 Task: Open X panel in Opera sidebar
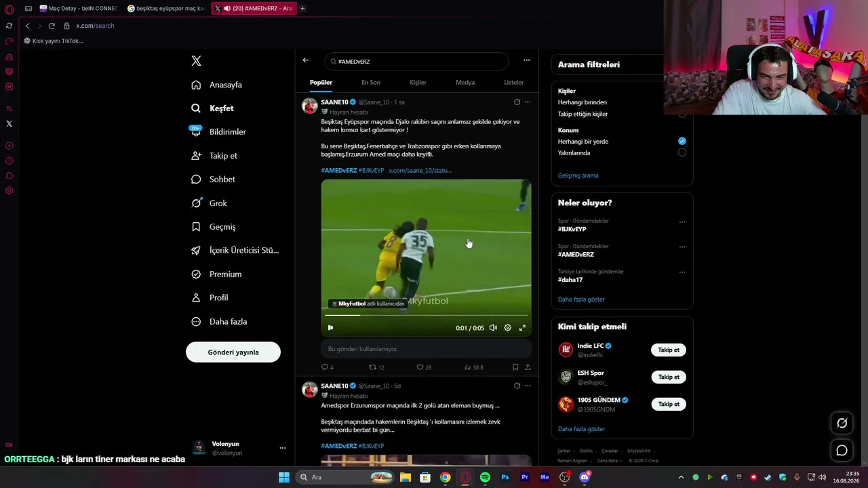pos(9,123)
